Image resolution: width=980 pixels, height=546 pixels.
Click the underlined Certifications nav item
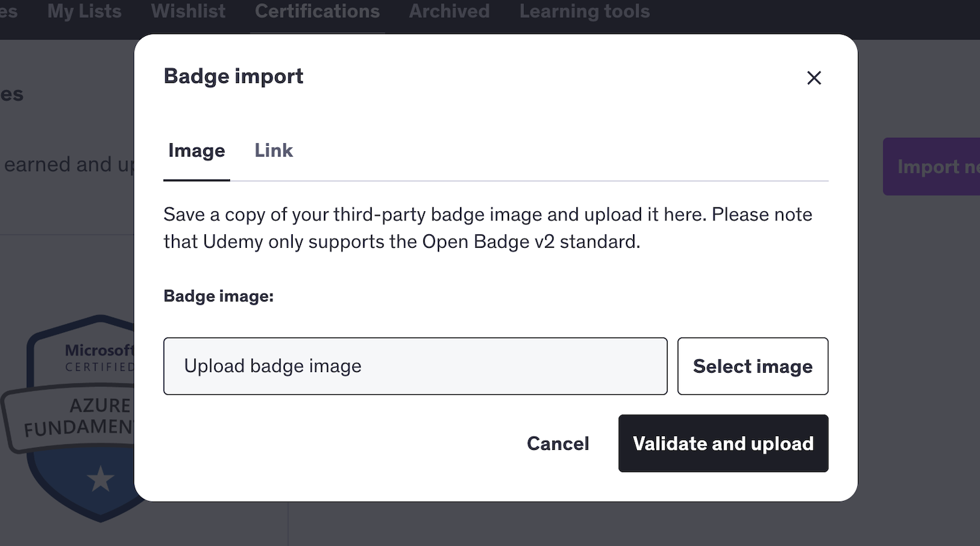tap(317, 11)
